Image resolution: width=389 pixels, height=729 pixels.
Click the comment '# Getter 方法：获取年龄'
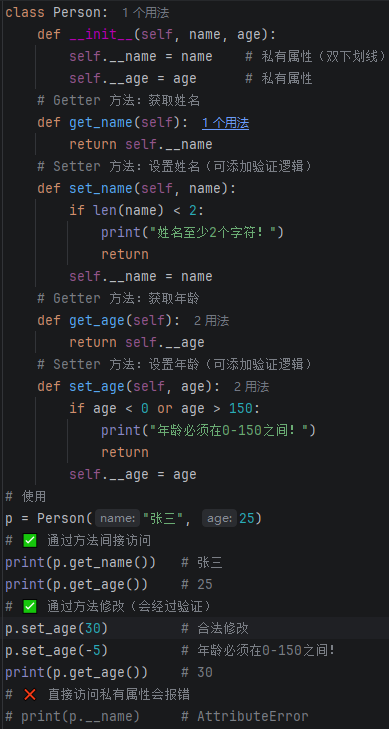pyautogui.click(x=119, y=298)
